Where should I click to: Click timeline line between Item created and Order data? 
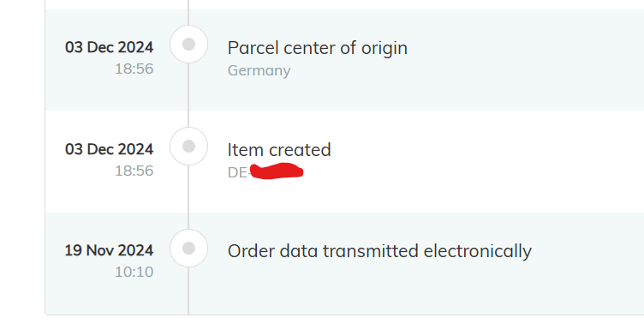(x=188, y=197)
